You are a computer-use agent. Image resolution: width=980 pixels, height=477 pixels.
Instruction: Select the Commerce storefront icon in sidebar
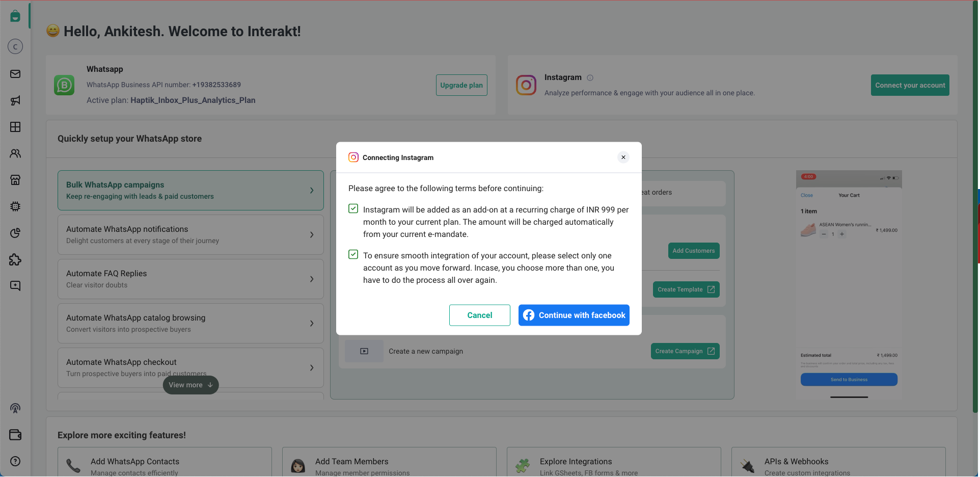15,180
